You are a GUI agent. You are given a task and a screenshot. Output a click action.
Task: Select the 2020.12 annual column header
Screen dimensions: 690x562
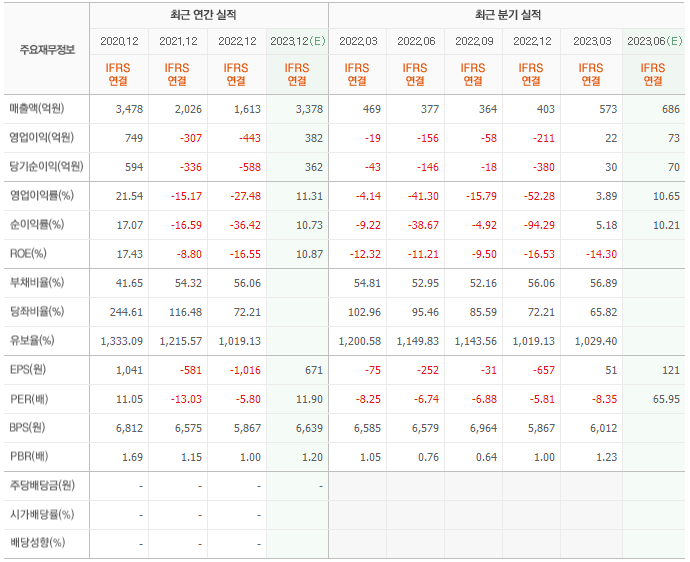point(119,41)
